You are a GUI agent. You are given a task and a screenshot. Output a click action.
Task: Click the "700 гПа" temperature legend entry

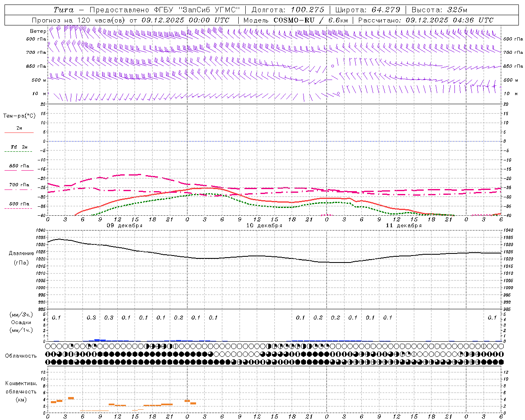point(19,185)
